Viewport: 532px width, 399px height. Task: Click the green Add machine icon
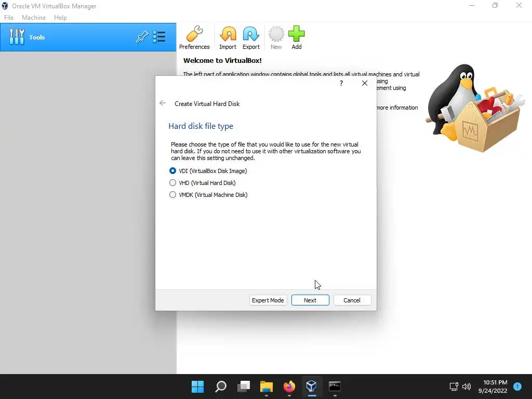pos(296,37)
